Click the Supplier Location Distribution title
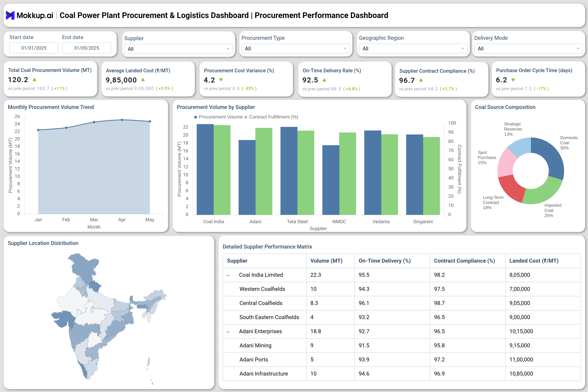The image size is (588, 392). pos(43,243)
